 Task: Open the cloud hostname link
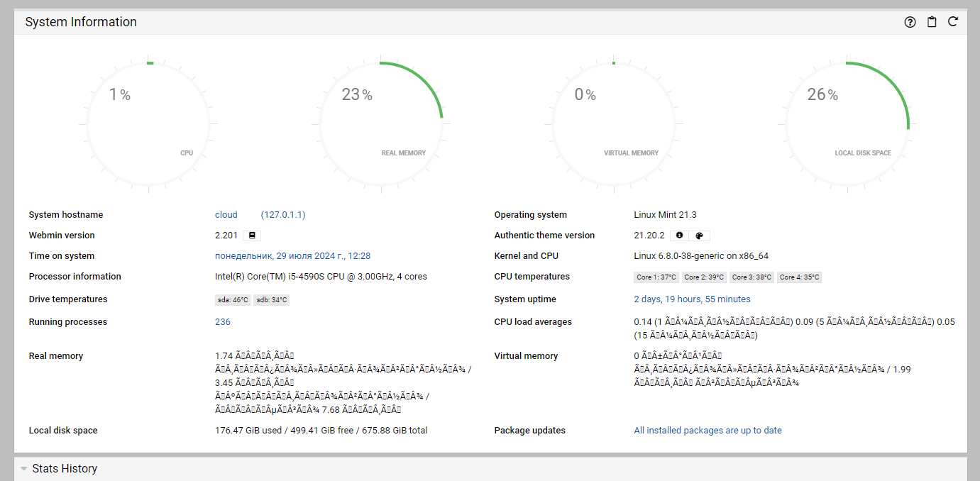(226, 214)
